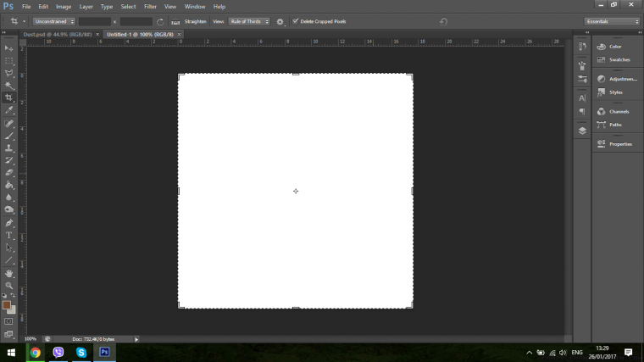
Task: Click the 100% zoom level field
Action: 31,339
